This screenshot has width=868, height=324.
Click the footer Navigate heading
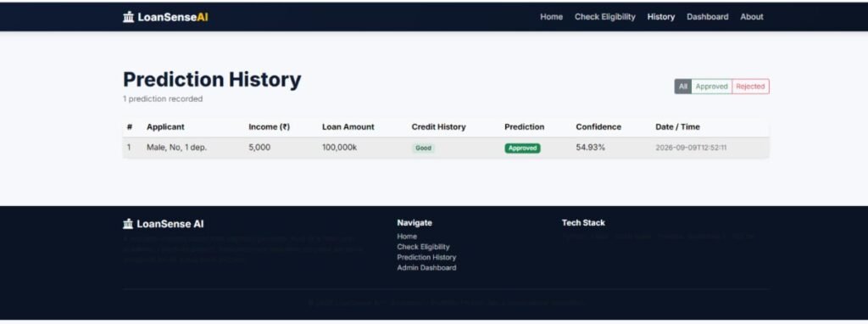(x=415, y=223)
